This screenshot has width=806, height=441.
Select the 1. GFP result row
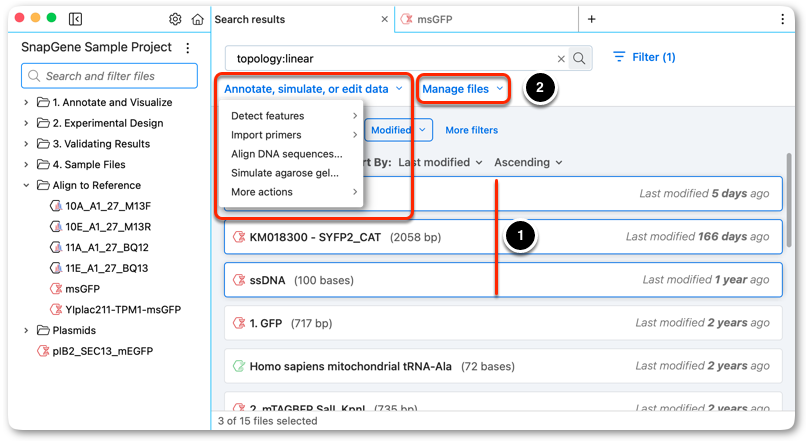pyautogui.click(x=503, y=323)
